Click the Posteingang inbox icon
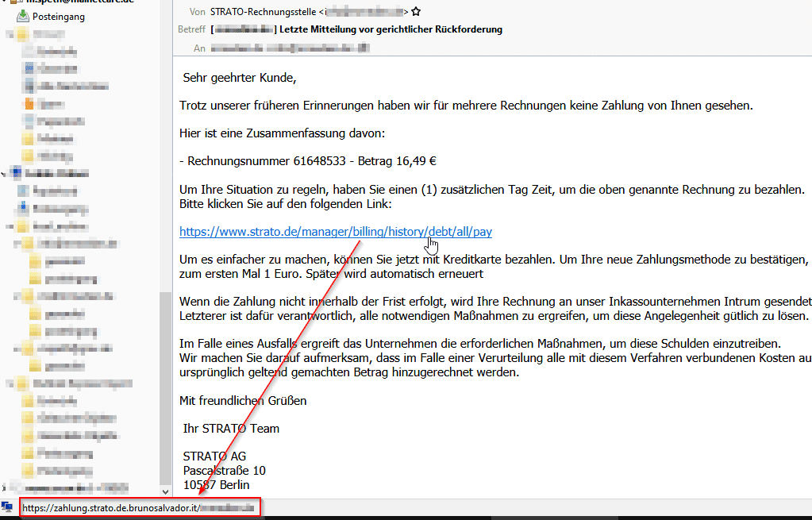This screenshot has height=520, width=812. pos(23,17)
